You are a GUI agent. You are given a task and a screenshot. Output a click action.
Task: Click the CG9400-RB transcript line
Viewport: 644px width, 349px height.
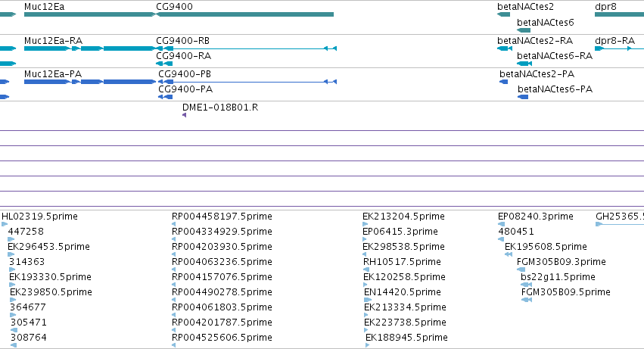click(x=247, y=48)
